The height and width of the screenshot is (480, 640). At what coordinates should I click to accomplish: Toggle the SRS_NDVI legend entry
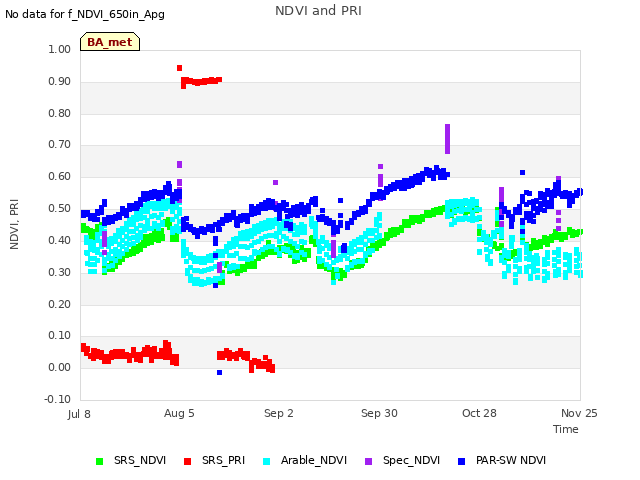tap(131, 461)
